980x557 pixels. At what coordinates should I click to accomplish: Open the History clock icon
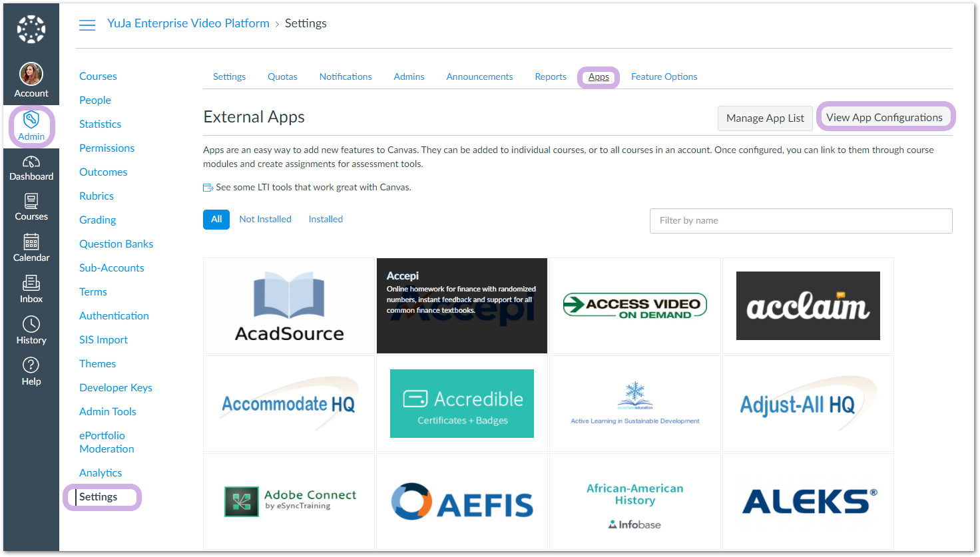pos(31,325)
